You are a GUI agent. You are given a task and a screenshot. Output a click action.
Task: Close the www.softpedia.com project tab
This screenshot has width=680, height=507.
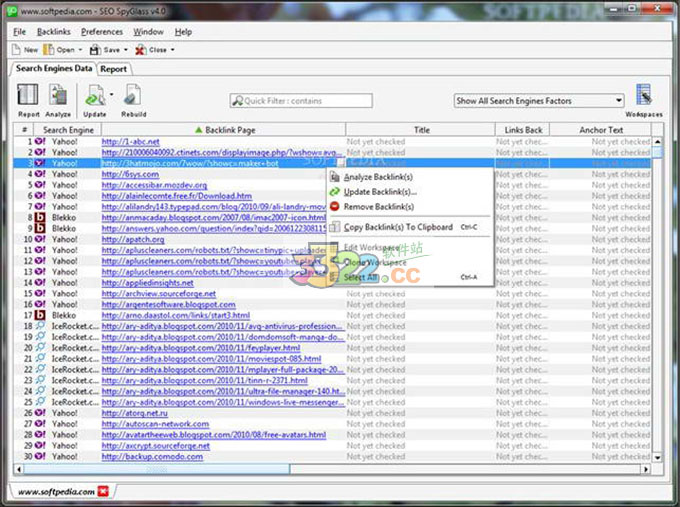[103, 491]
